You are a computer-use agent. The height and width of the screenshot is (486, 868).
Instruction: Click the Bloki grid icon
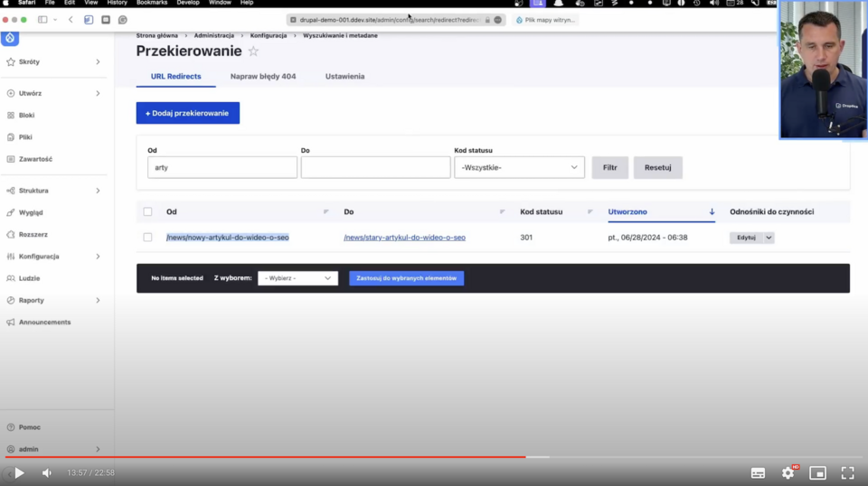[11, 115]
